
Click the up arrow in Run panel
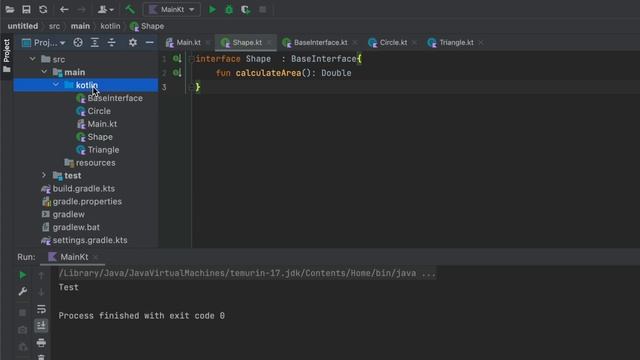tap(41, 276)
